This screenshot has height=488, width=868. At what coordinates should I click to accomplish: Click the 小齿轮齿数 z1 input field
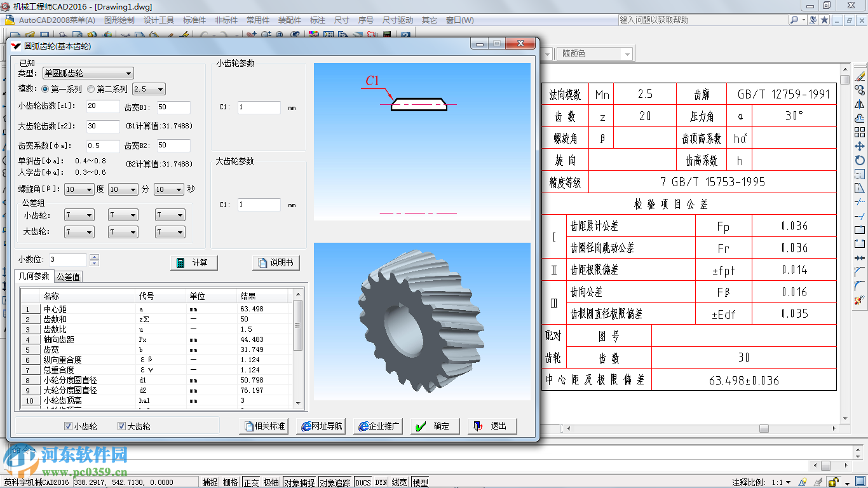click(102, 106)
